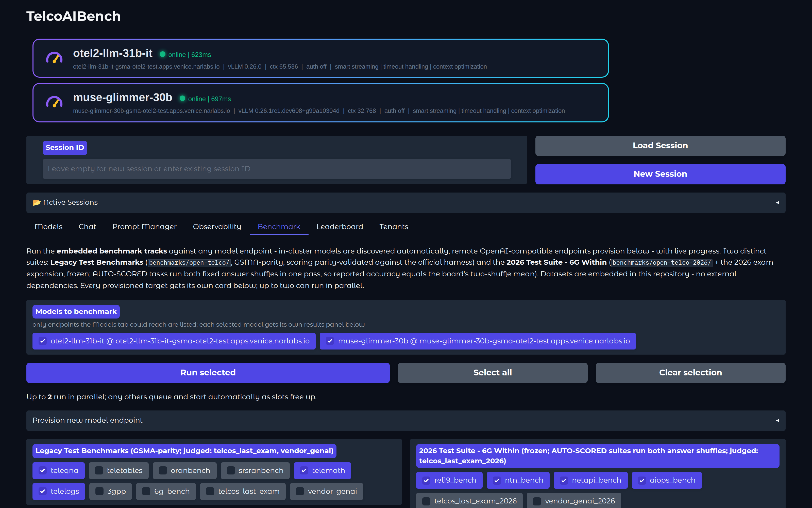
Task: Open the Chat tab
Action: pos(87,227)
